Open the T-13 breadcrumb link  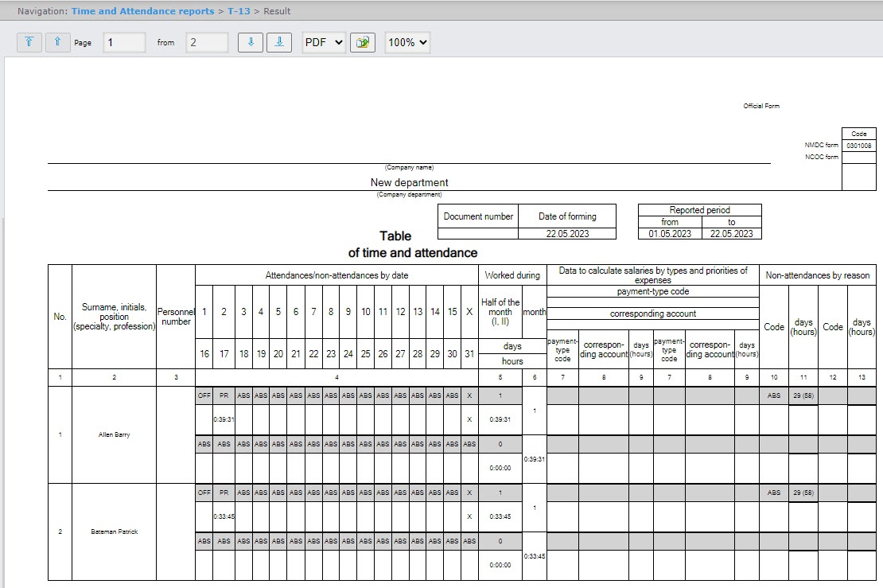[x=239, y=11]
